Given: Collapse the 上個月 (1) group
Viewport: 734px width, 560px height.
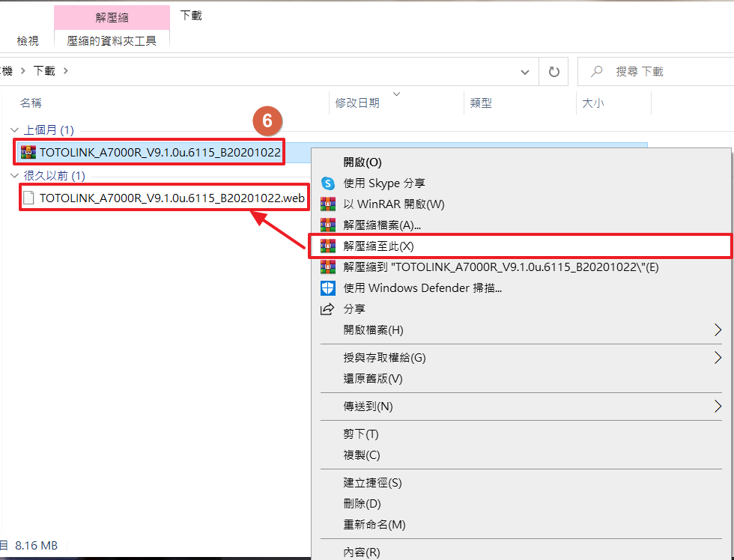Looking at the screenshot, I should 14,130.
